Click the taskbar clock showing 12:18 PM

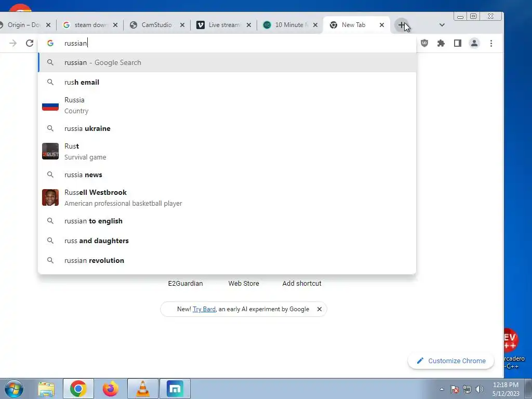tap(506, 389)
